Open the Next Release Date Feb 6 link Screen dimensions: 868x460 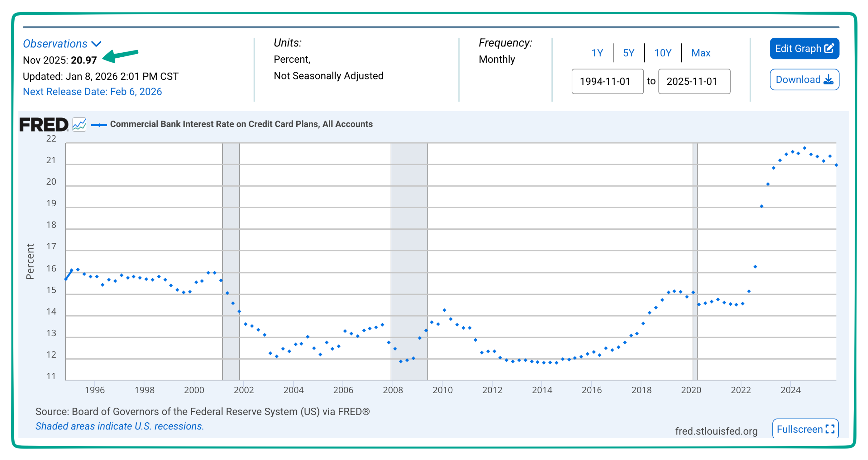[x=92, y=92]
